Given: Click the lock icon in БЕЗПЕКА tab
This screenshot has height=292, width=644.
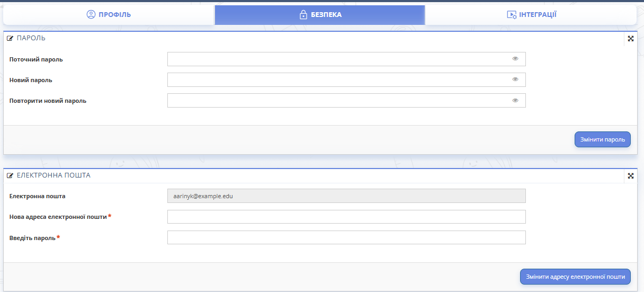Looking at the screenshot, I should (303, 15).
